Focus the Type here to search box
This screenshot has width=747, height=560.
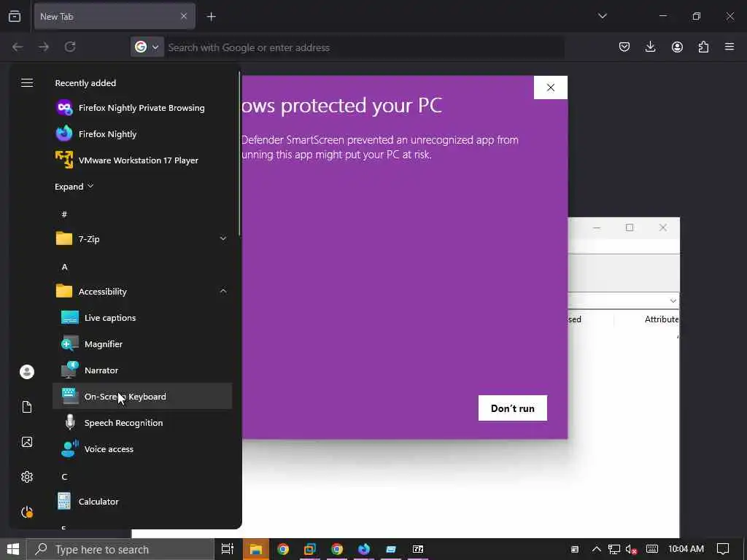click(120, 550)
